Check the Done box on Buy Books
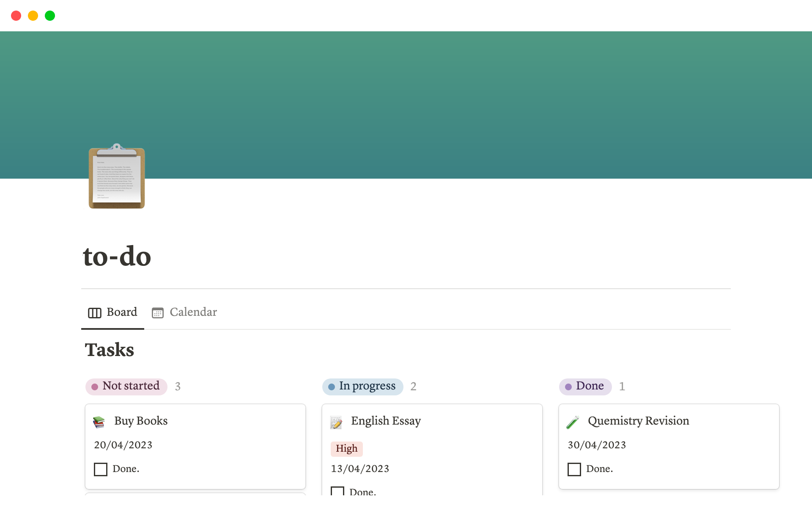This screenshot has height=508, width=812. (101, 469)
